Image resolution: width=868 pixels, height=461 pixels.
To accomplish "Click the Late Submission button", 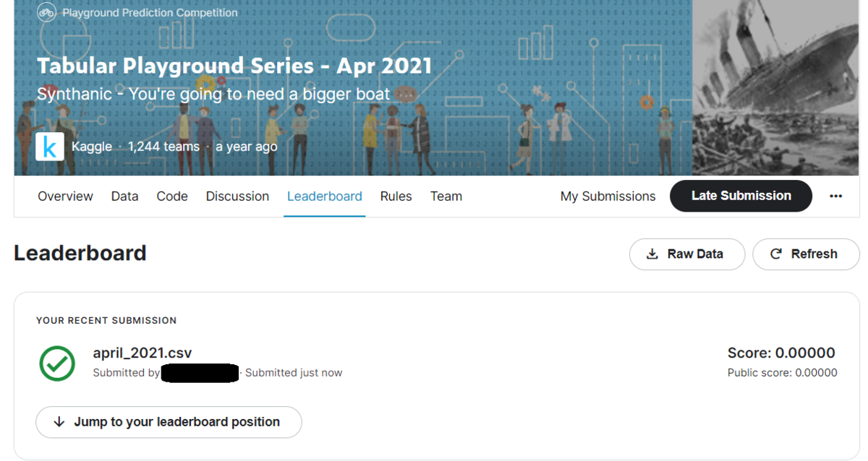I will 741,196.
